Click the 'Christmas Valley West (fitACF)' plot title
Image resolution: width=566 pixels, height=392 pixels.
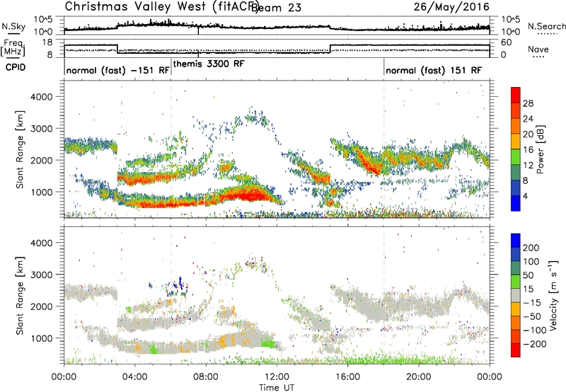click(161, 6)
